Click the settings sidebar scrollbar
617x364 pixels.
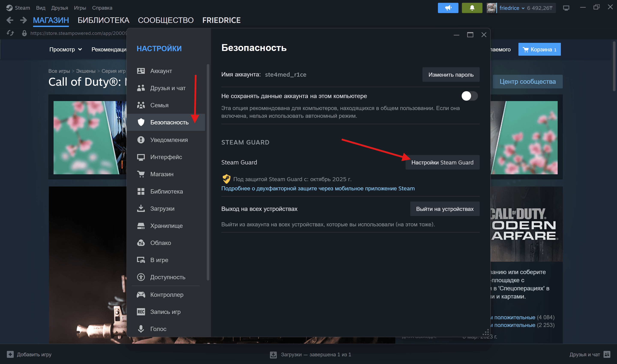click(208, 172)
